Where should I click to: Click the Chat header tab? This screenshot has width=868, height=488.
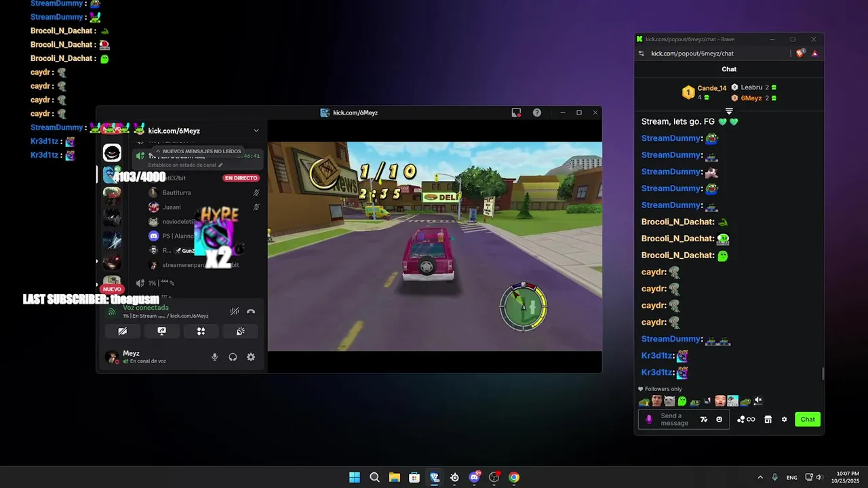click(729, 69)
